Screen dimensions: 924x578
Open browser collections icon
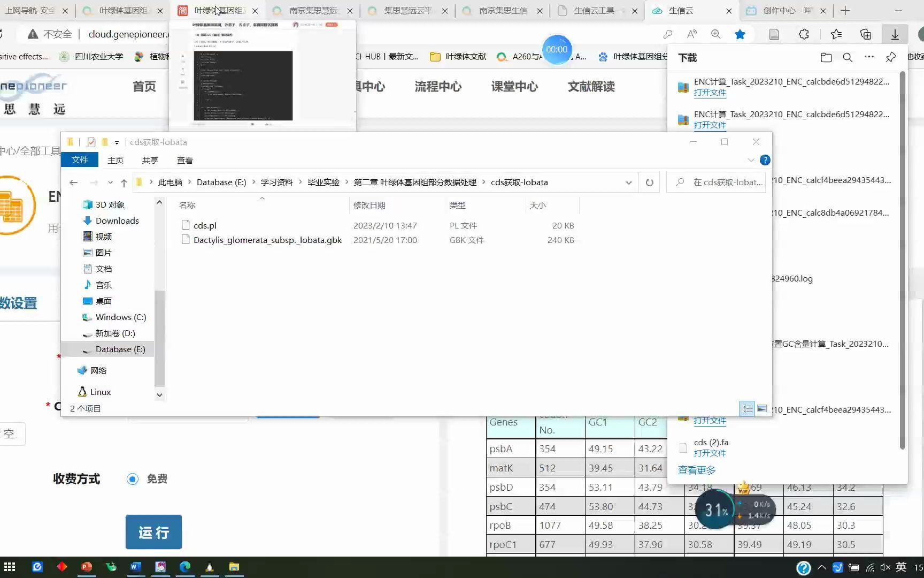pos(866,34)
